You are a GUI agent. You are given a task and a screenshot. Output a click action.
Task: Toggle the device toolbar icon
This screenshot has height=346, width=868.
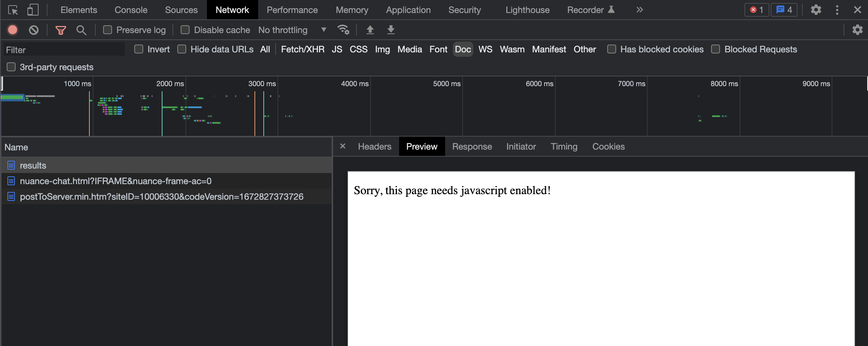point(33,10)
